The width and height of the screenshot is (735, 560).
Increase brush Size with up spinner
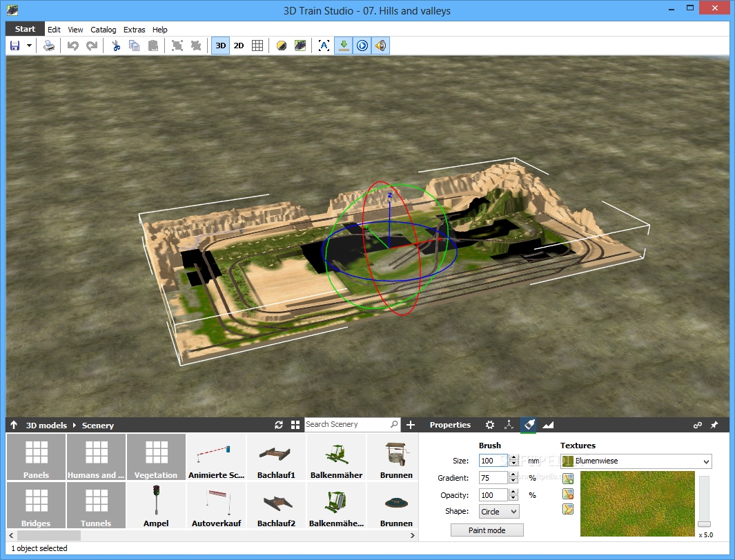point(513,457)
